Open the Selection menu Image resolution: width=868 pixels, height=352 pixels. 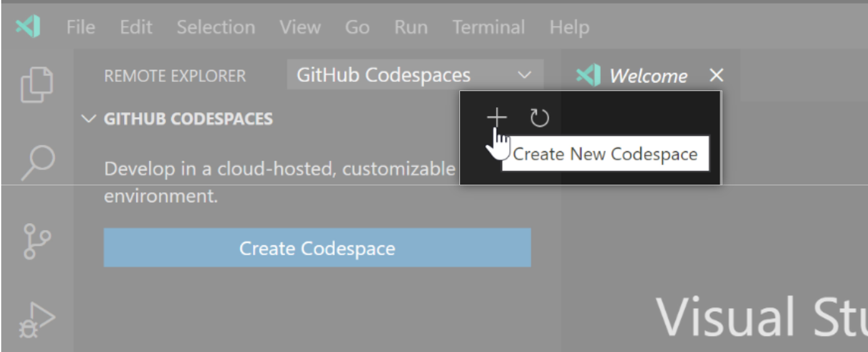click(x=216, y=27)
